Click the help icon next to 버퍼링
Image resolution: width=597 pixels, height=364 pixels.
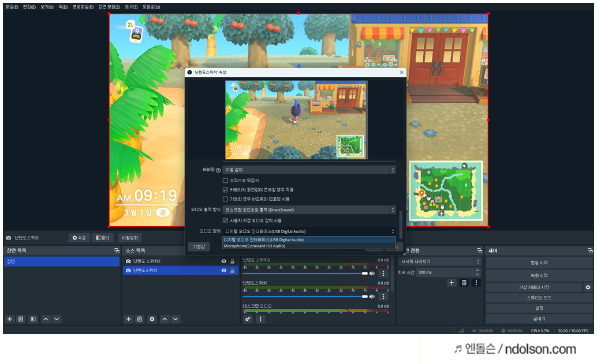pos(218,170)
